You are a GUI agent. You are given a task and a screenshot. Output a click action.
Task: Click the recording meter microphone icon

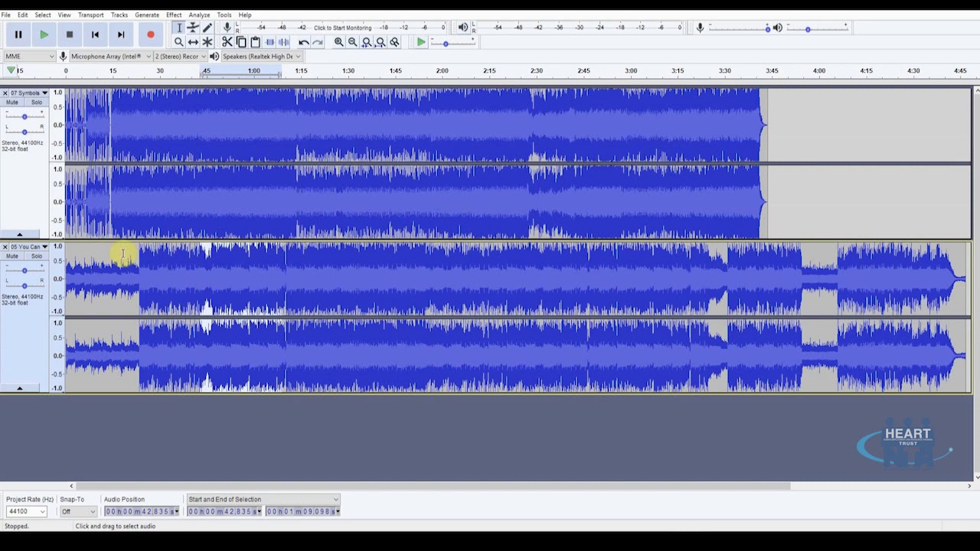tap(227, 28)
